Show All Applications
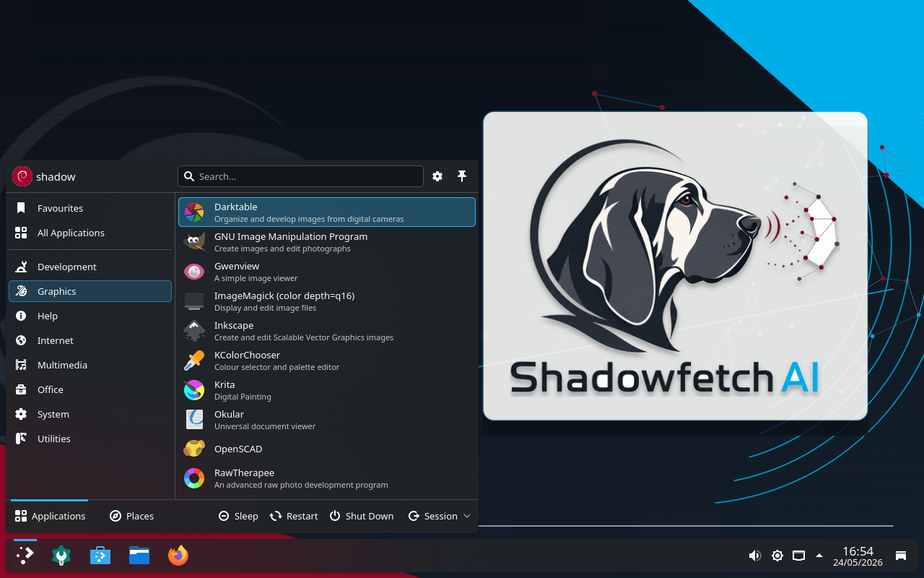 click(90, 233)
